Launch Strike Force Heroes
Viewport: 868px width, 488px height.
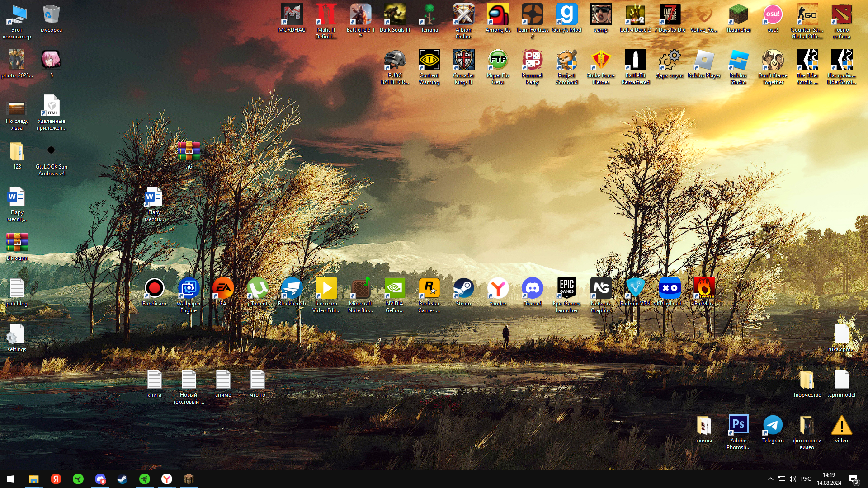coord(601,67)
